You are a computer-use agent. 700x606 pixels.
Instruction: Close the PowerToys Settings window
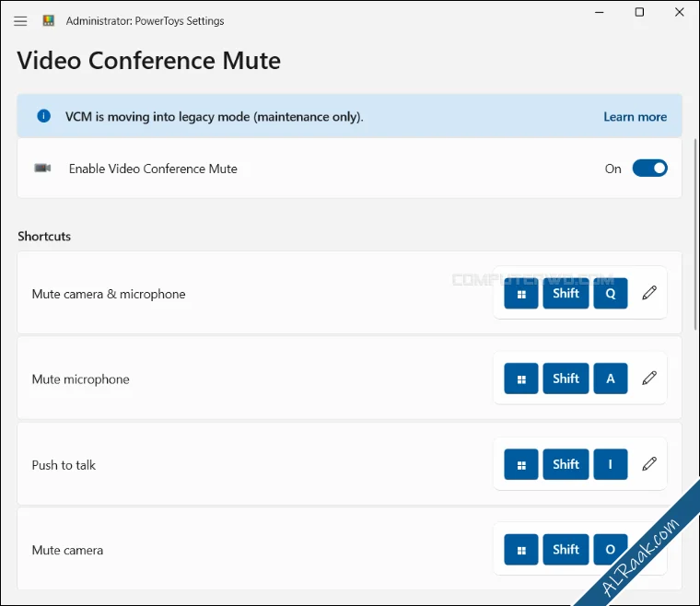coord(679,12)
